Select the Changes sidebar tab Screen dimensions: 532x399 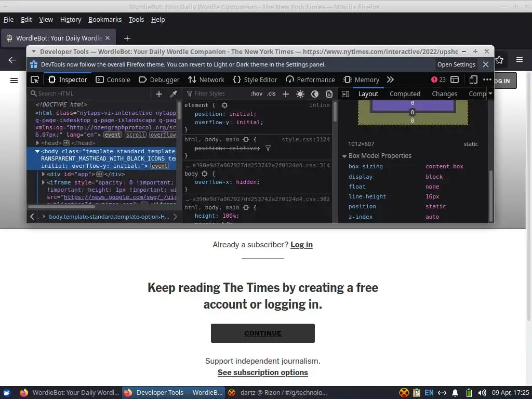click(x=445, y=94)
